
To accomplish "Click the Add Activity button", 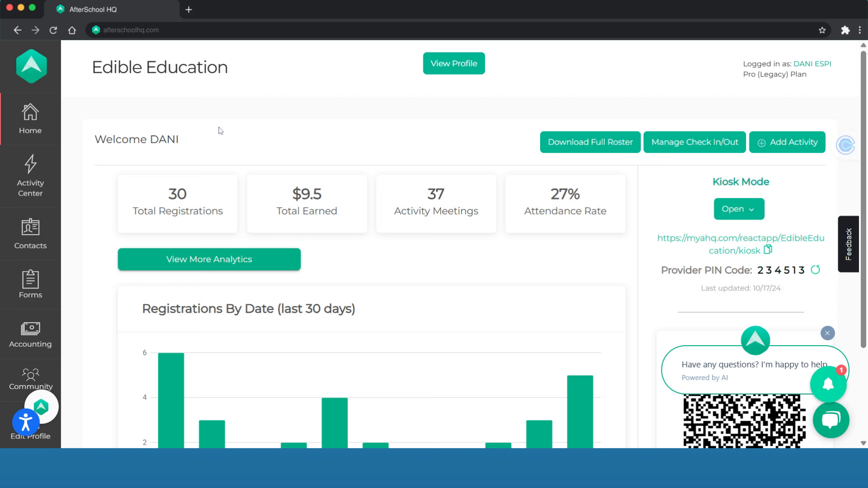I will pos(787,142).
